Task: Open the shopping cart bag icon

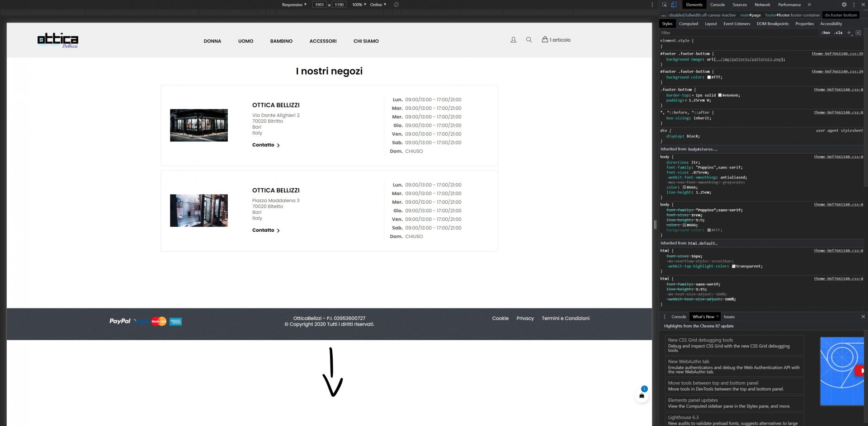Action: point(545,39)
